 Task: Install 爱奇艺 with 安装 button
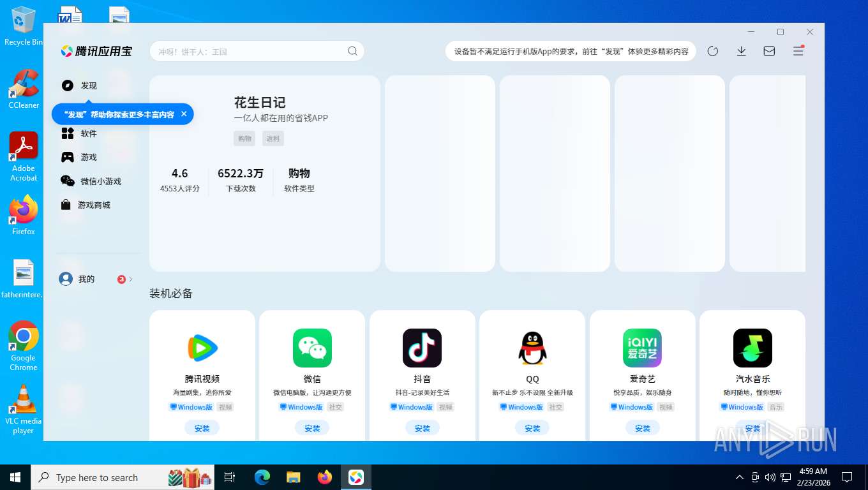click(x=643, y=428)
